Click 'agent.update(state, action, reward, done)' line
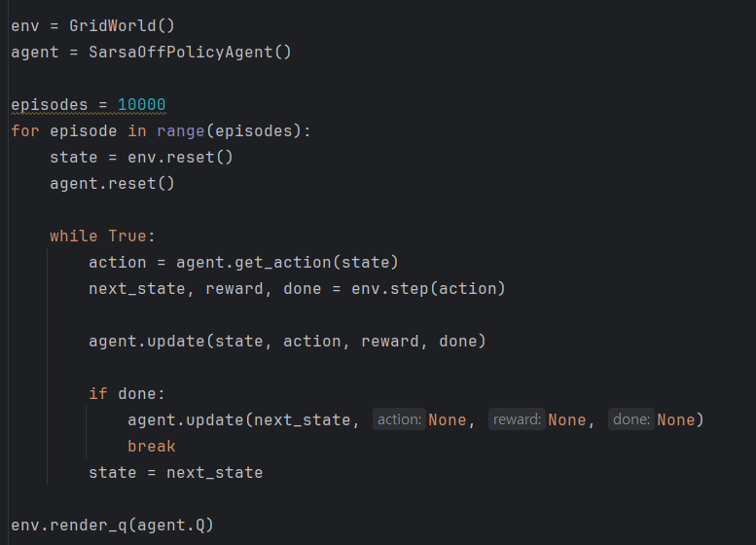 [x=287, y=341]
